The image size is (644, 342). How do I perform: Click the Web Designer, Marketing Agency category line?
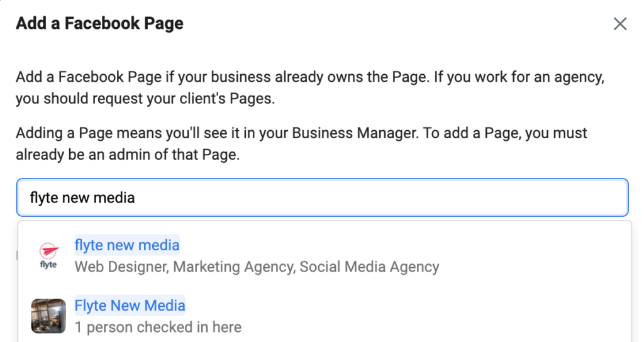[257, 267]
